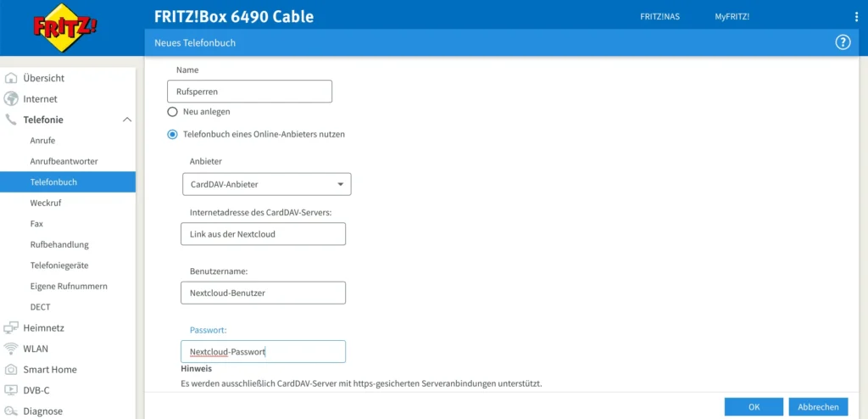This screenshot has height=419, width=868.
Task: Open the FRITZ!NAS link
Action: (659, 17)
